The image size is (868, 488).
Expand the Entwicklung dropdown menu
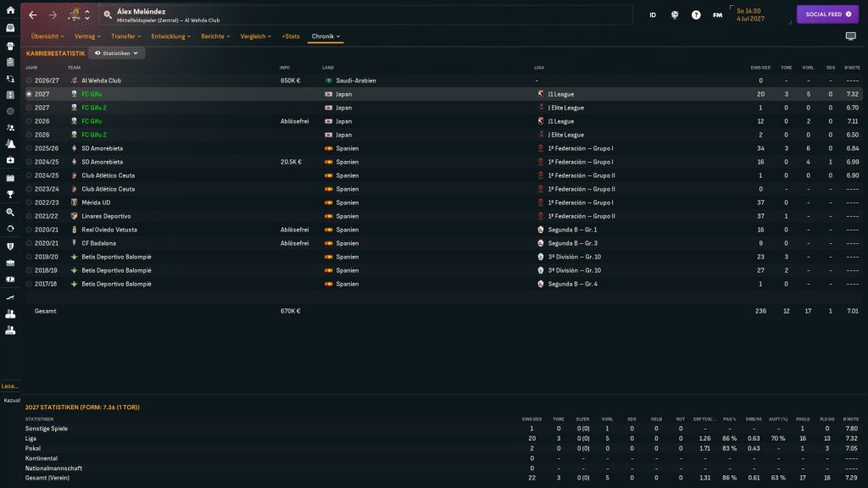[170, 36]
